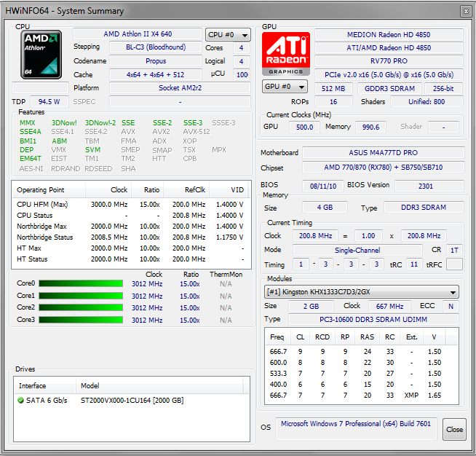
Task: Select the ST2000VX000-1CU164 drive row
Action: click(132, 401)
